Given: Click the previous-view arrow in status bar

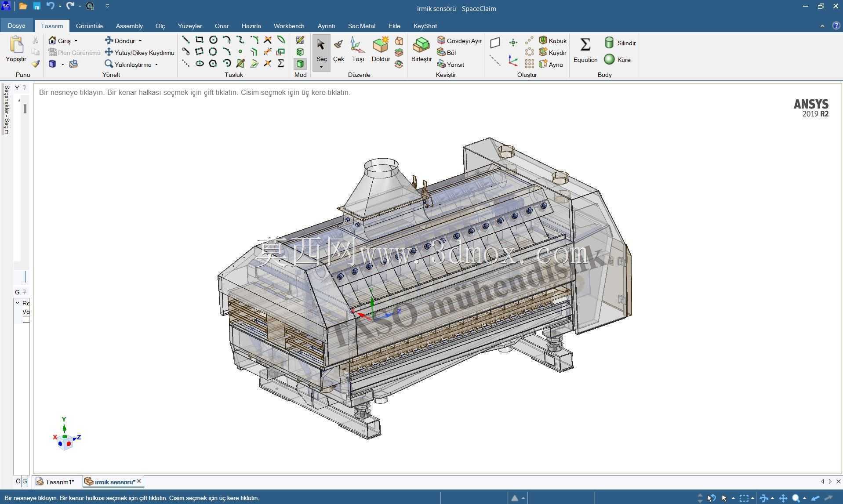Looking at the screenshot, I should (x=815, y=498).
